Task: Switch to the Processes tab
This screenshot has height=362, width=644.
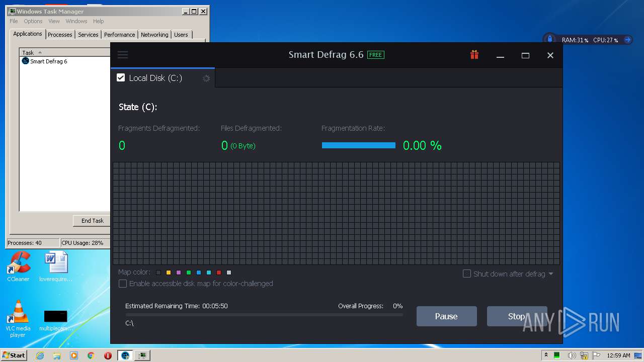Action: pyautogui.click(x=60, y=35)
